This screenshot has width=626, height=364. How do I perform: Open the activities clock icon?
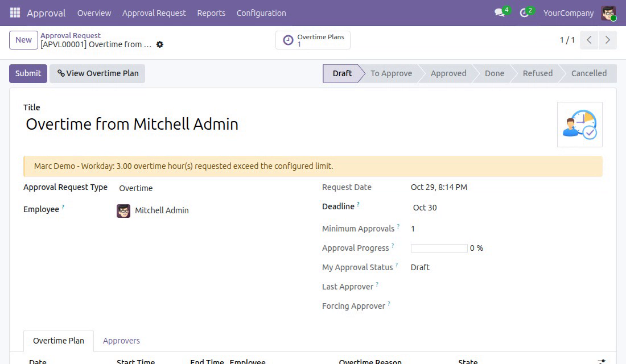coord(524,13)
